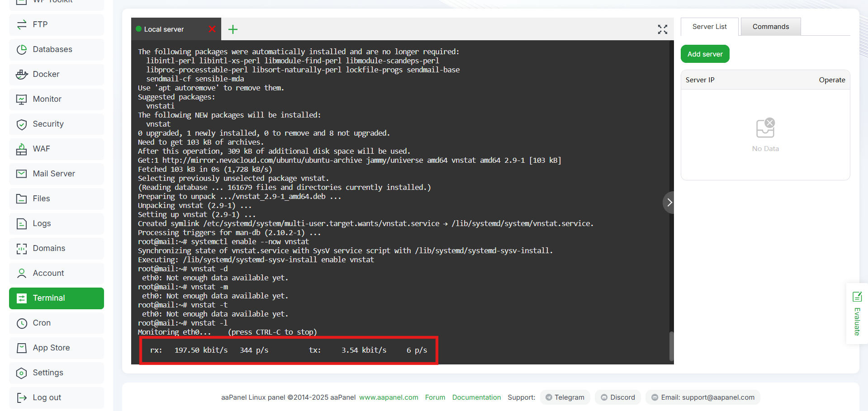The height and width of the screenshot is (411, 868).
Task: Click the 'Suggested packages:' line
Action: coord(176,97)
